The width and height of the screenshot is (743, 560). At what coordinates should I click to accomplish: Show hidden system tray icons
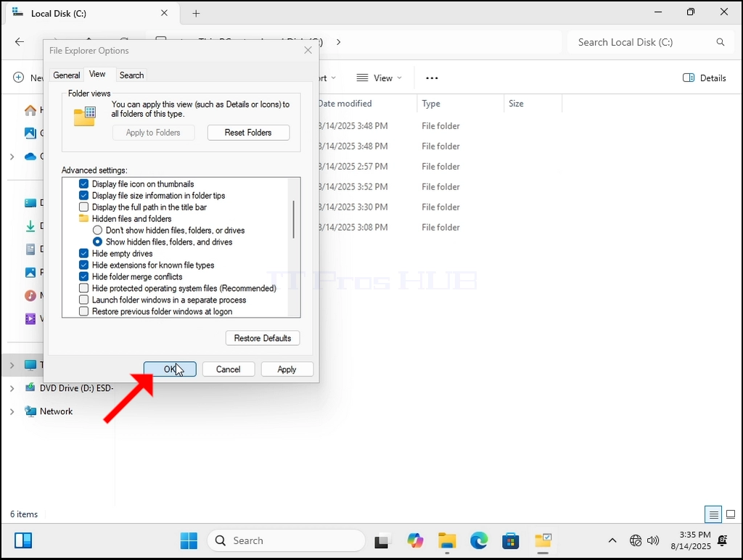(x=612, y=540)
